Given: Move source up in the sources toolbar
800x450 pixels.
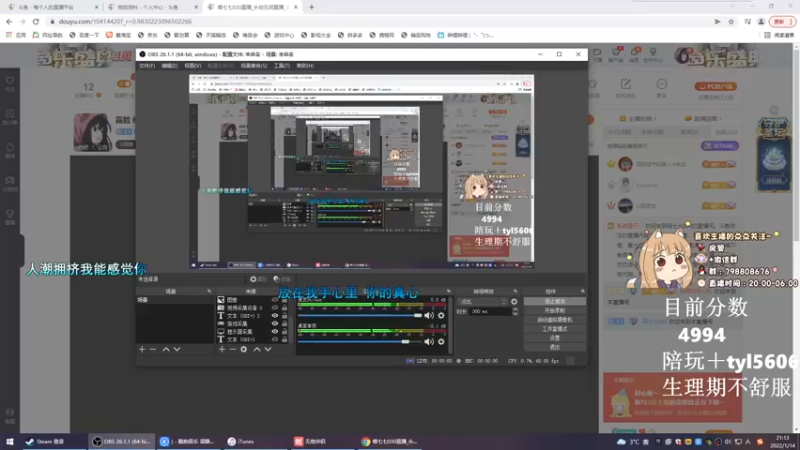Looking at the screenshot, I should (x=257, y=349).
